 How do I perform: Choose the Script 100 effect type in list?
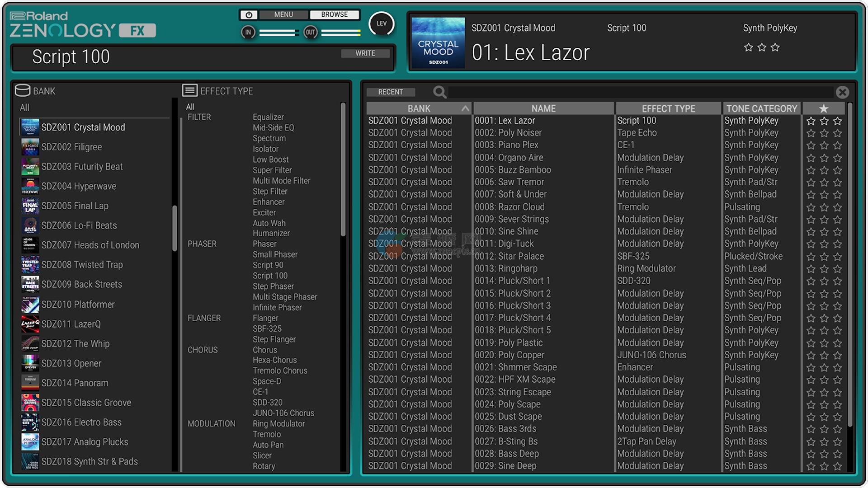tap(270, 276)
